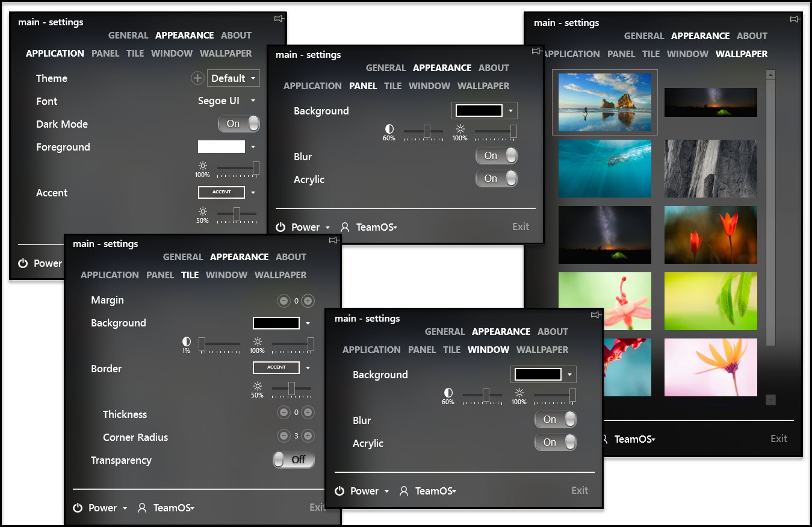The width and height of the screenshot is (812, 527).
Task: Open TeamOS user menu in the Wallpaper window
Action: [635, 439]
